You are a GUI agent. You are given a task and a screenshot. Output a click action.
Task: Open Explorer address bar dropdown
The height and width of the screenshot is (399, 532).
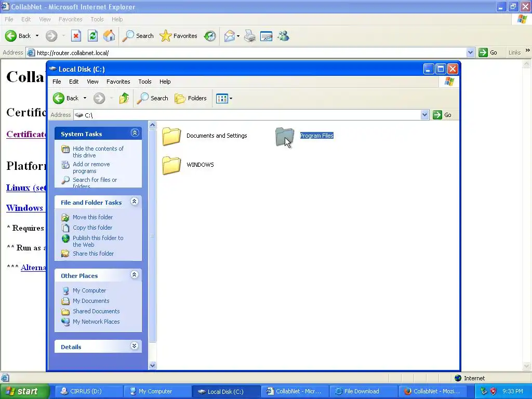[x=424, y=115]
